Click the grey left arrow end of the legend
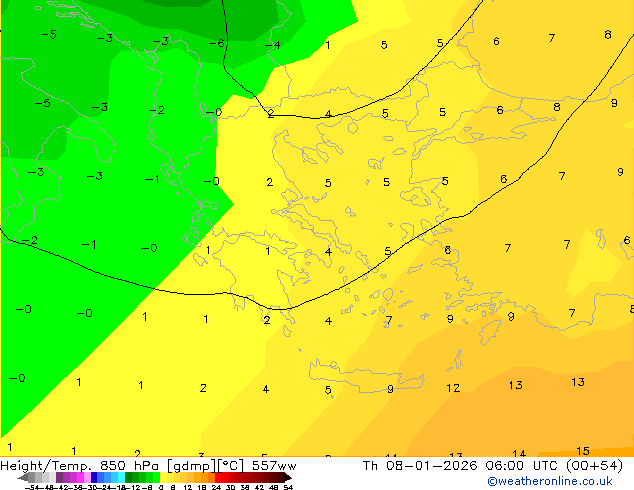This screenshot has height=490, width=634. coord(23,478)
